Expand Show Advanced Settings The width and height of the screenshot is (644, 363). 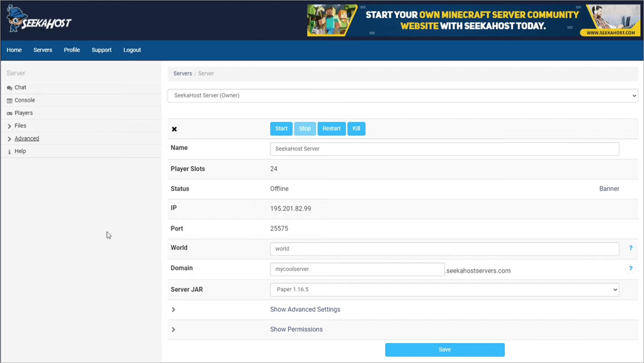[x=174, y=310]
